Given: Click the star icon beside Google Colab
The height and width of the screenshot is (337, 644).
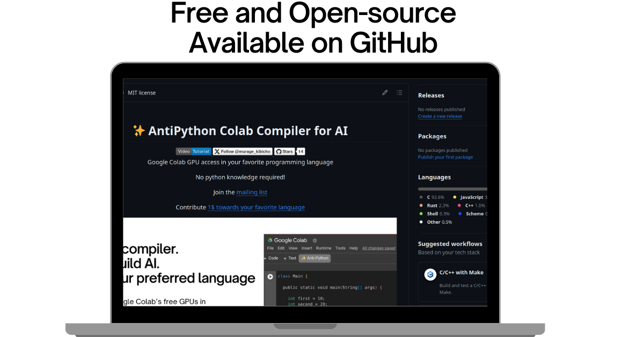Looking at the screenshot, I should pyautogui.click(x=315, y=240).
